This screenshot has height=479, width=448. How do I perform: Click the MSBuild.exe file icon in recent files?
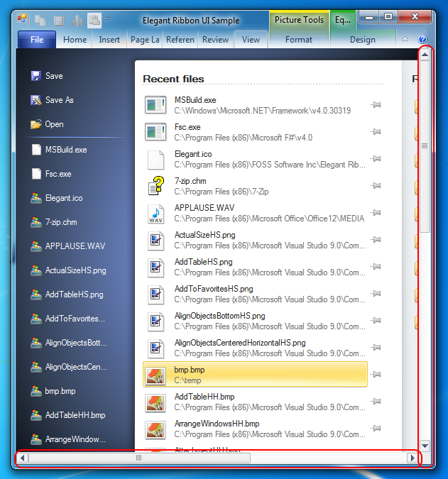pyautogui.click(x=155, y=105)
